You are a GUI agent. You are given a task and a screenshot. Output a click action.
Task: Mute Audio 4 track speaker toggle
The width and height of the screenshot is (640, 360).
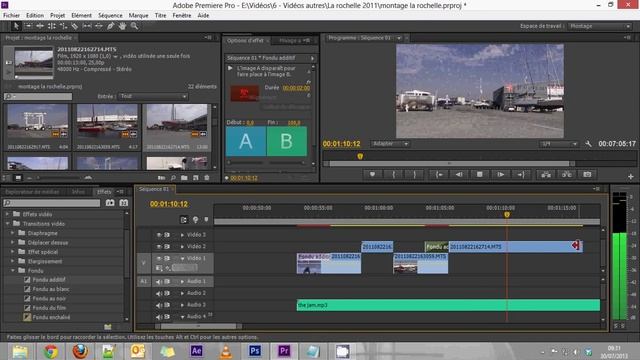coord(159,317)
